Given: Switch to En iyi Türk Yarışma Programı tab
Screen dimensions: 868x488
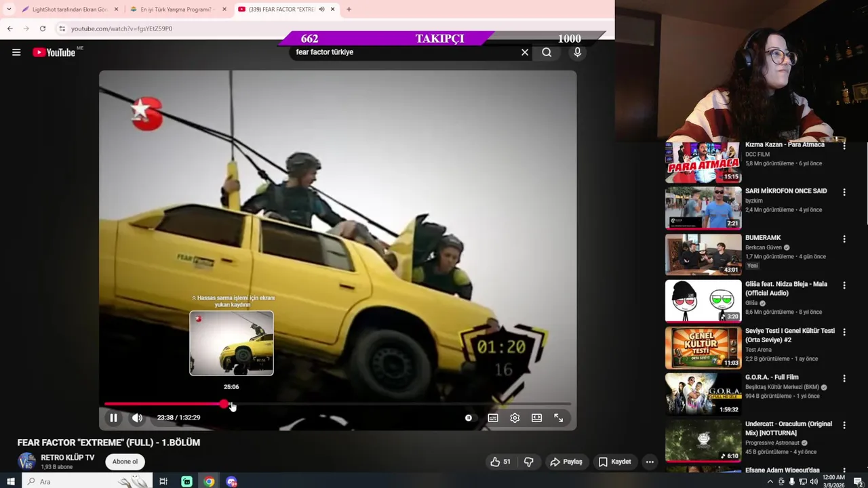Looking at the screenshot, I should click(x=178, y=9).
